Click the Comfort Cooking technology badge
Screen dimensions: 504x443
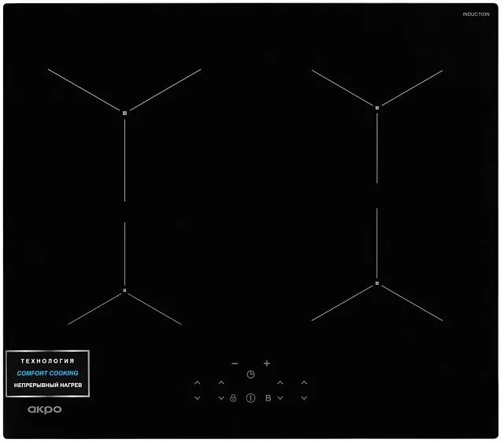coord(48,373)
